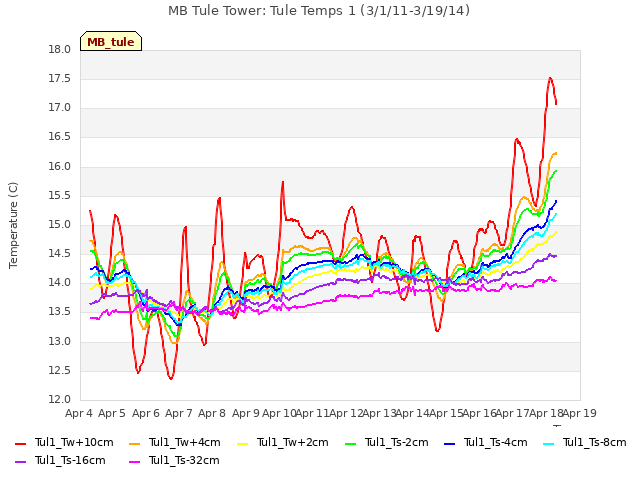This screenshot has height=480, width=640.
Task: Click the orange Tul1_Tw+4cm legend swatch
Action: point(134,443)
